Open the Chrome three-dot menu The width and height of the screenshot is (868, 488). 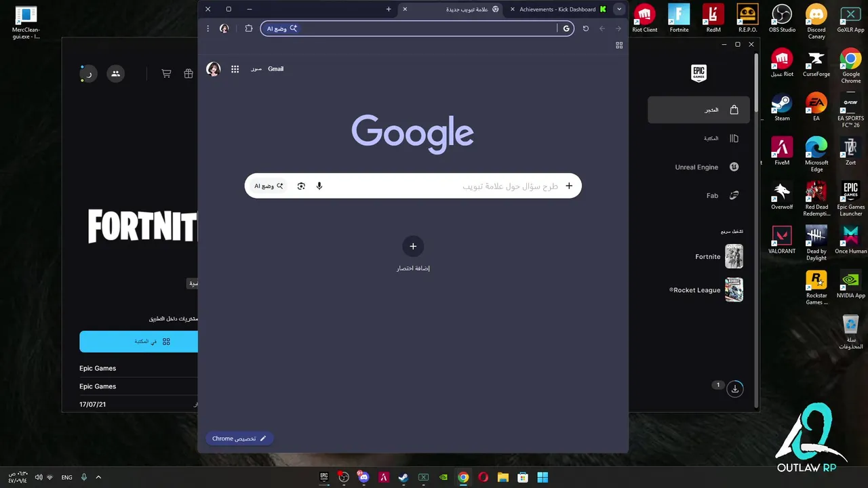coord(208,28)
